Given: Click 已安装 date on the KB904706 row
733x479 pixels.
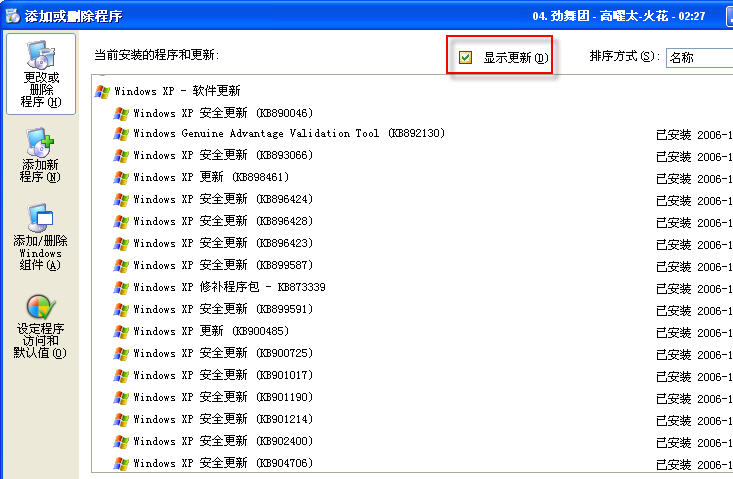Looking at the screenshot, I should (694, 465).
